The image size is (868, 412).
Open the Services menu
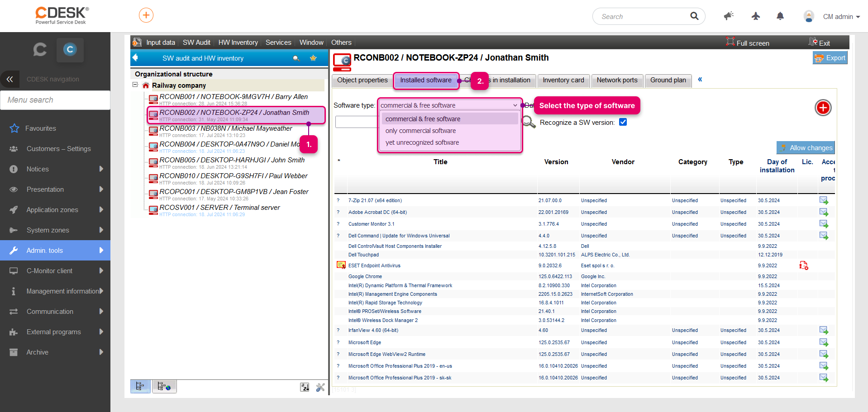point(278,43)
